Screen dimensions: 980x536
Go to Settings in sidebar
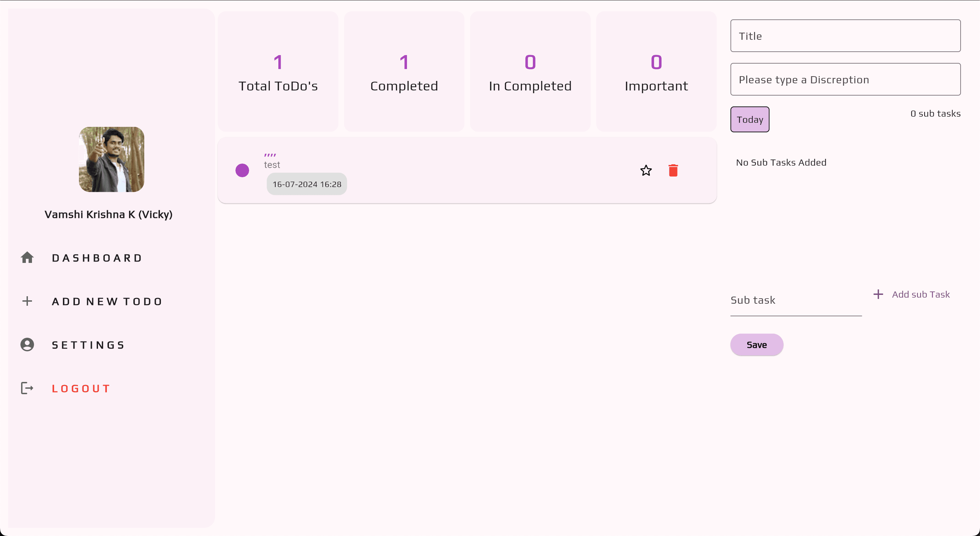point(88,345)
